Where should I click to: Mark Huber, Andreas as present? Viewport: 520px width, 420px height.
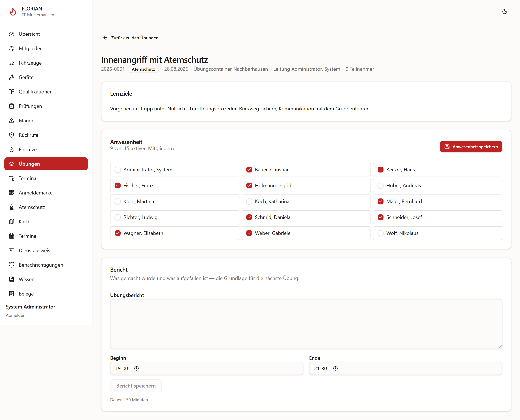tap(381, 185)
